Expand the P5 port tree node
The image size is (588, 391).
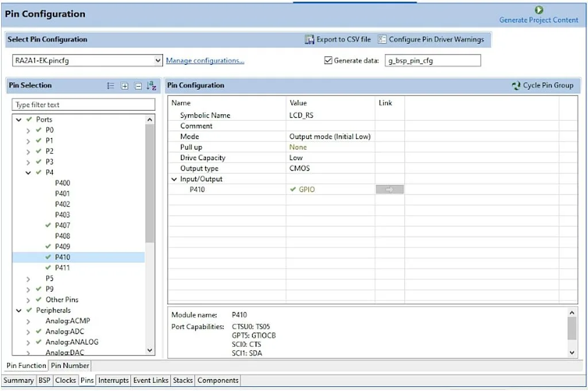[28, 278]
